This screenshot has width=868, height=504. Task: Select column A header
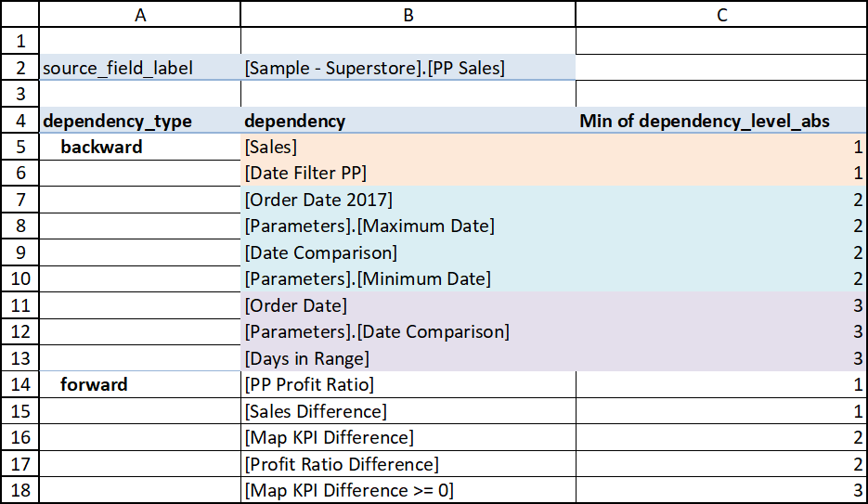(x=140, y=14)
